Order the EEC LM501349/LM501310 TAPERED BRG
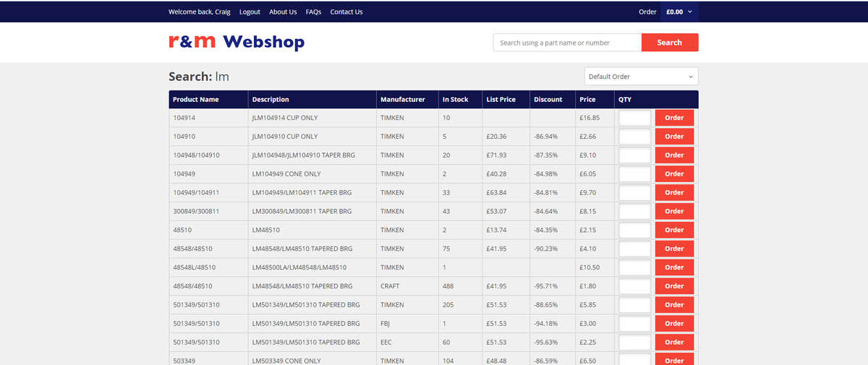This screenshot has width=868, height=365. tap(674, 343)
